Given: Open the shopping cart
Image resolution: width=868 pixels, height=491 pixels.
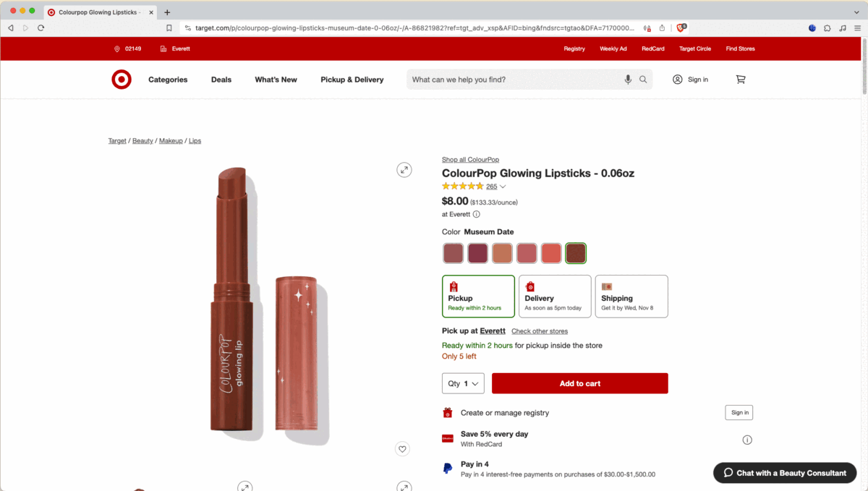Looking at the screenshot, I should pyautogui.click(x=740, y=80).
